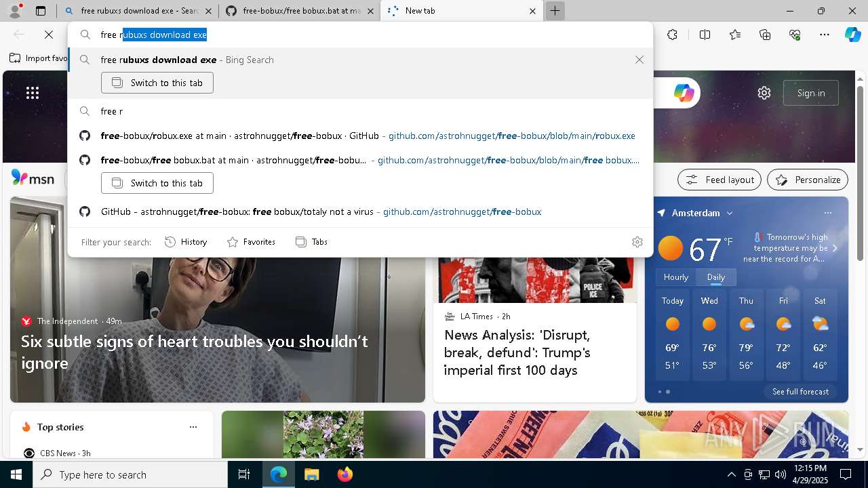This screenshot has width=868, height=488.
Task: Open the volume control in system tray
Action: (780, 474)
